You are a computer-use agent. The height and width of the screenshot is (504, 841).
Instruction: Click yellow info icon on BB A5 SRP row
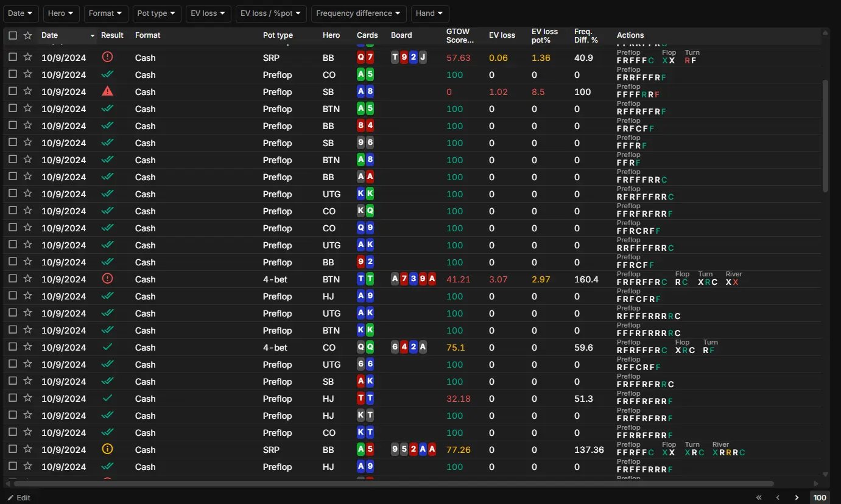click(108, 449)
